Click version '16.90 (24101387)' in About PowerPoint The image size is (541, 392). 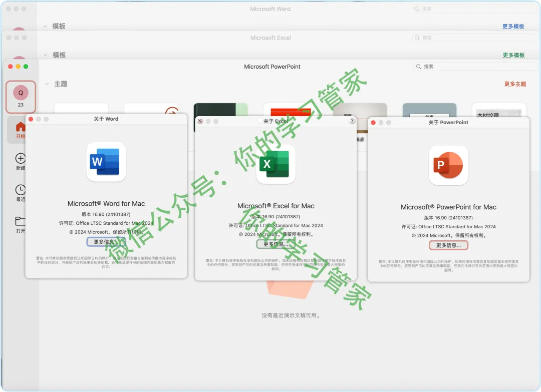(454, 218)
